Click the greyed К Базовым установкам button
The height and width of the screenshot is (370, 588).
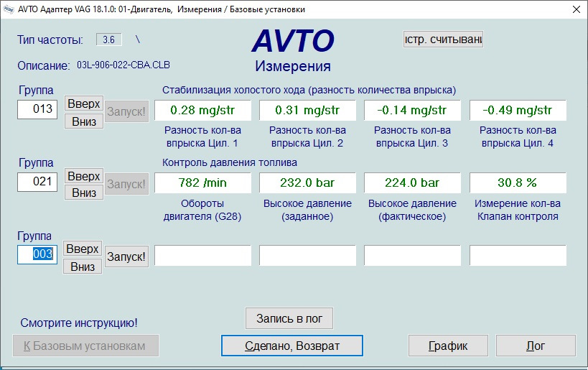85,346
